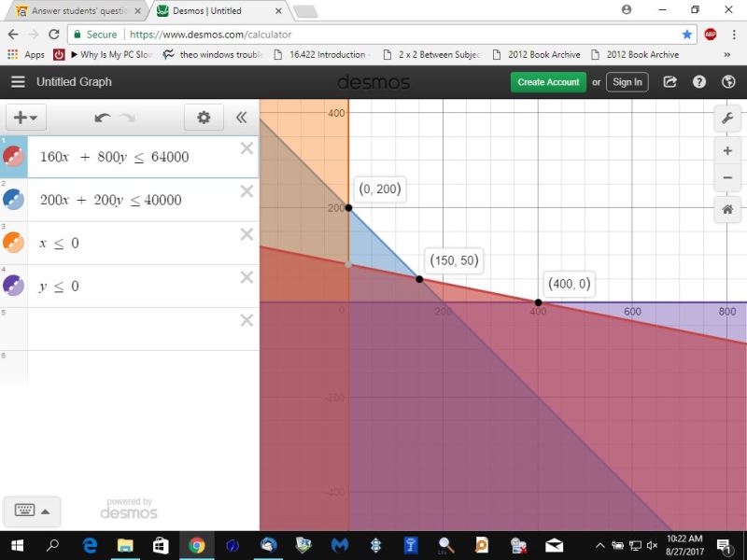Toggle visibility of x ≤ 0 inequality

pos(13,243)
